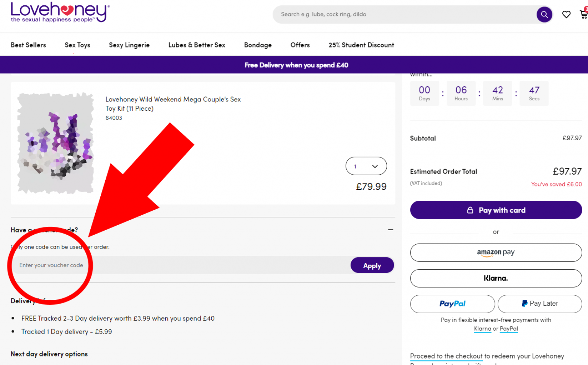
Task: Pay using Amazon Pay
Action: pyautogui.click(x=496, y=252)
